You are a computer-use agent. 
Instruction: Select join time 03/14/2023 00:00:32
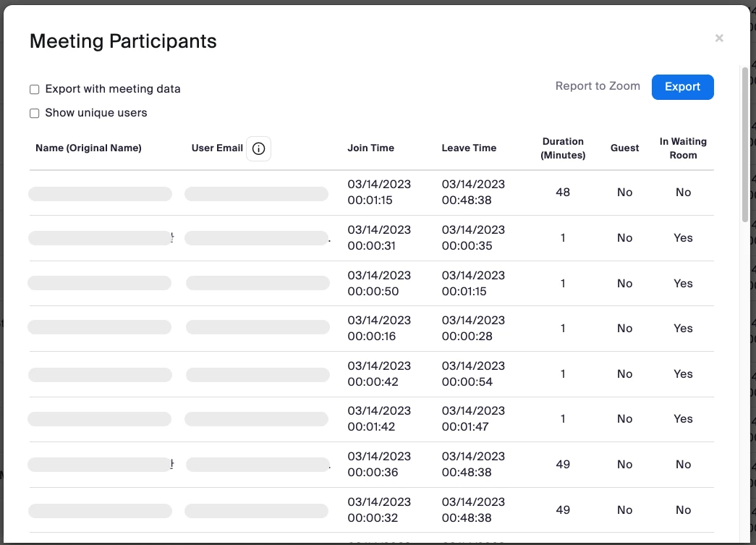(x=379, y=510)
